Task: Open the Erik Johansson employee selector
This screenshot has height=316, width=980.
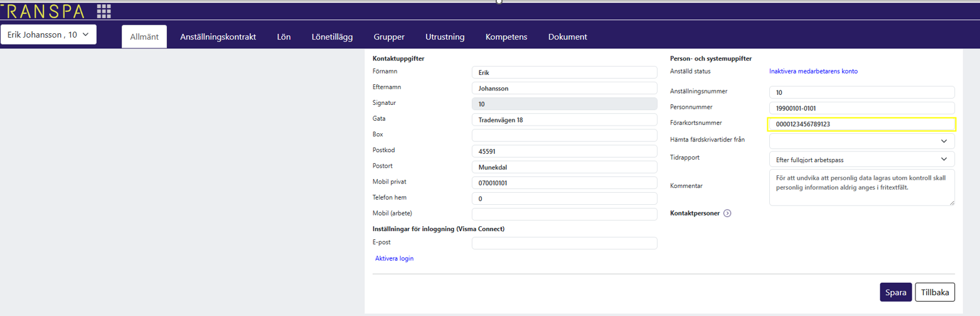Action: pyautogui.click(x=48, y=35)
